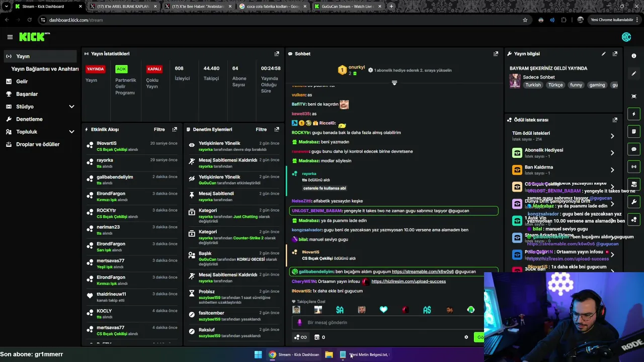Open File Explorer from the taskbar

[x=329, y=354]
